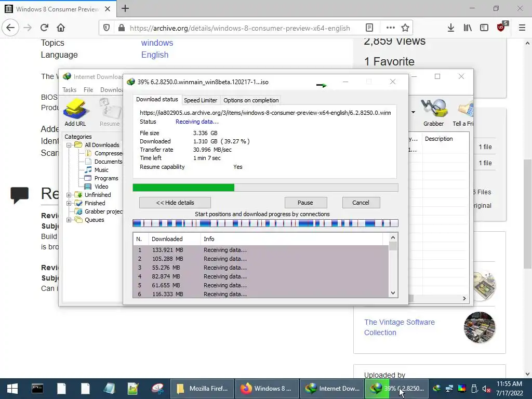Click the Description column header
Image resolution: width=532 pixels, height=399 pixels.
tap(445, 139)
